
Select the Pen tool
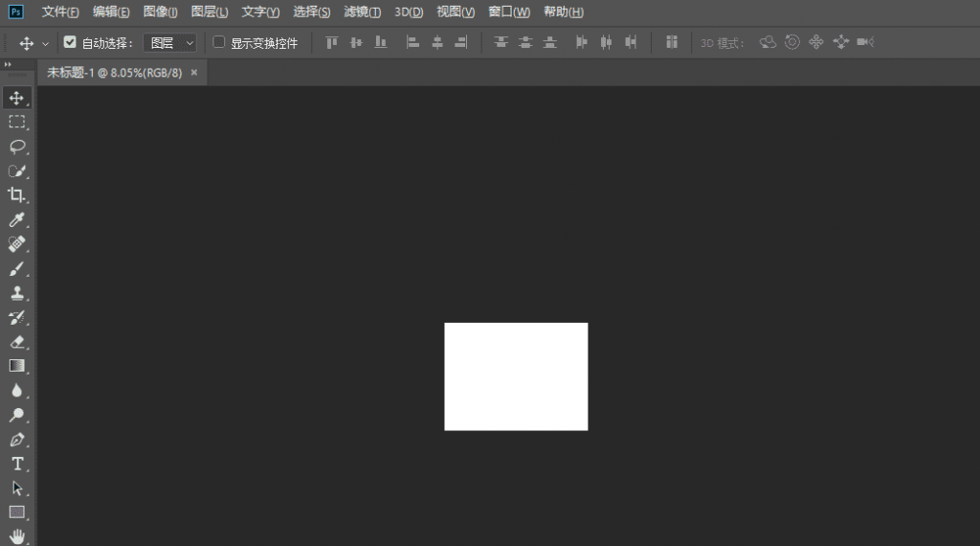pyautogui.click(x=17, y=440)
